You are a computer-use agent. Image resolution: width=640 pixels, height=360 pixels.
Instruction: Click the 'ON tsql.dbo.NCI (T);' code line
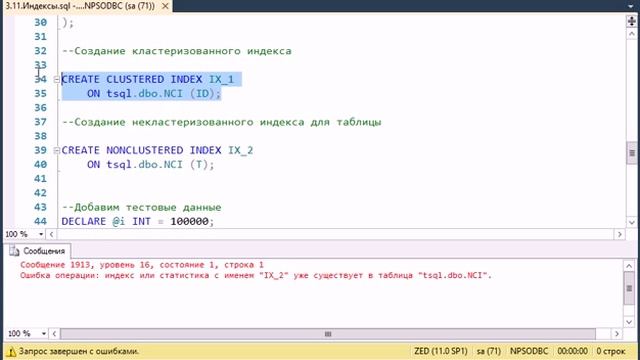[x=150, y=164]
